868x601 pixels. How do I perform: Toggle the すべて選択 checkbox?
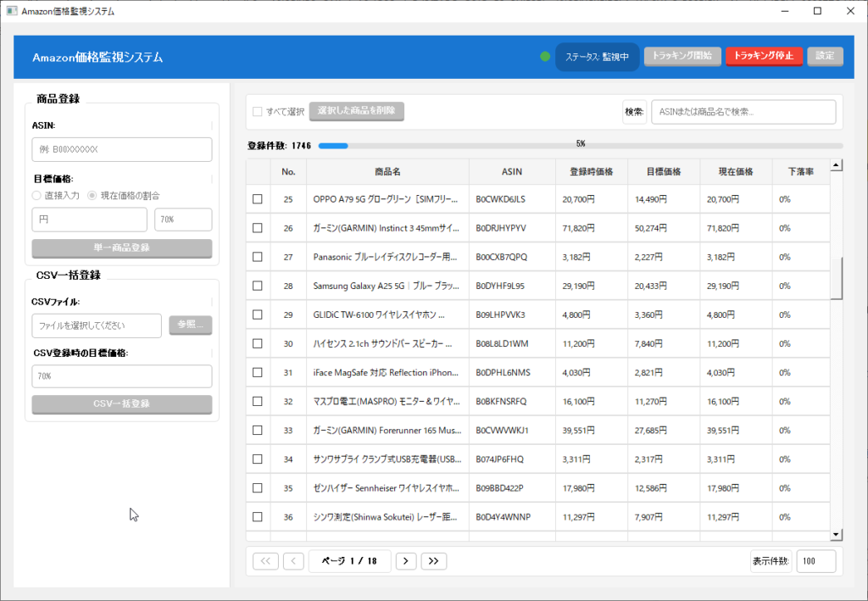pyautogui.click(x=258, y=112)
